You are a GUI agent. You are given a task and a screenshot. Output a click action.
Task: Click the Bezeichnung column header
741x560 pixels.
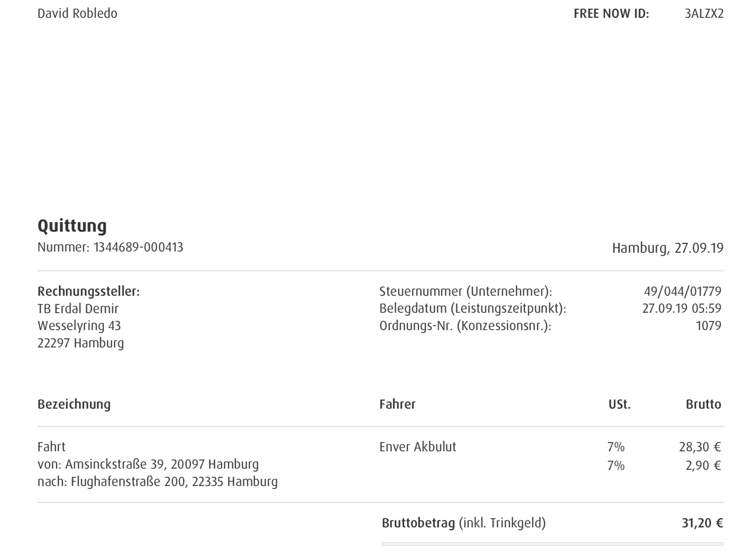pyautogui.click(x=74, y=404)
